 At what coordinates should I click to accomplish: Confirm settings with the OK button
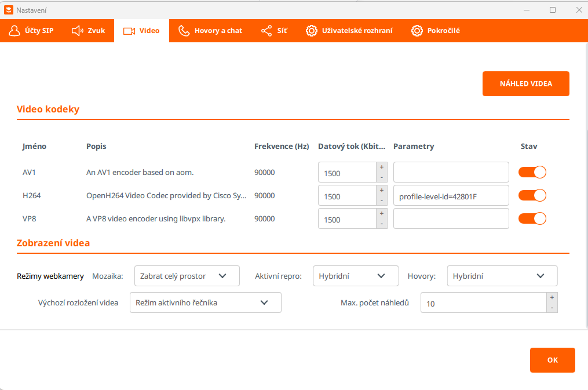pyautogui.click(x=552, y=360)
